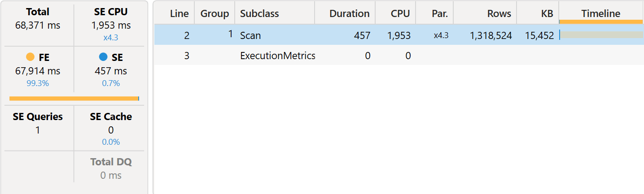Click the Timeline column header

[x=601, y=13]
